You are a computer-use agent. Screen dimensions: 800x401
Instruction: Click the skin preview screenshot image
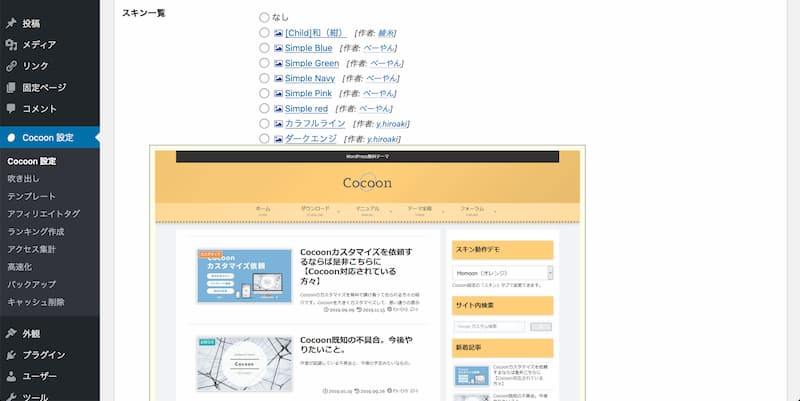(367, 273)
